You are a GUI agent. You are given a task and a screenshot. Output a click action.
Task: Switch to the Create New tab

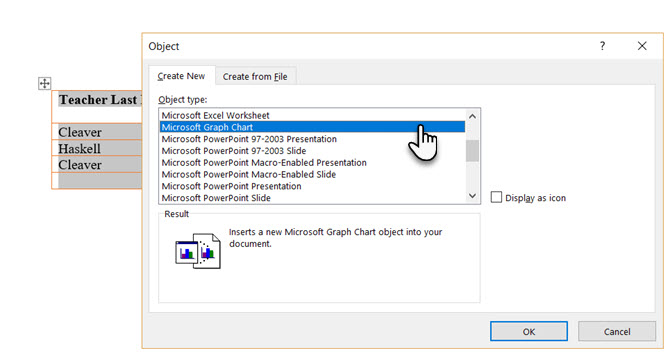[181, 76]
